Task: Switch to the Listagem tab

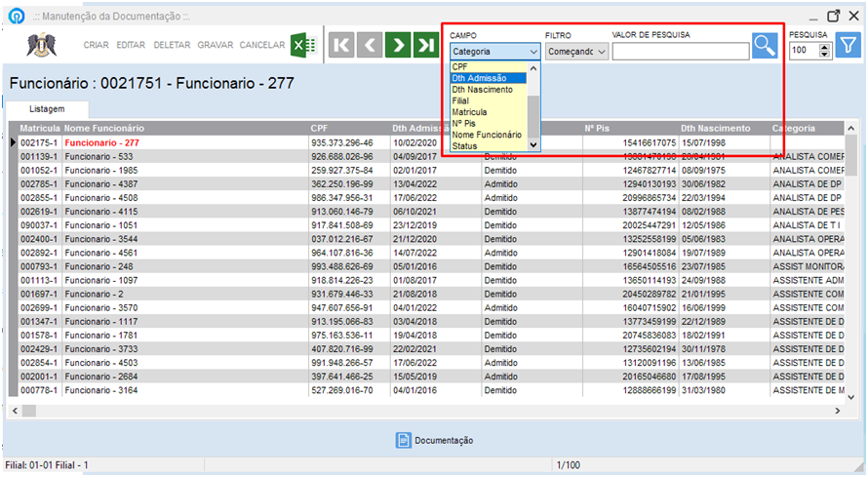Action: click(x=47, y=109)
